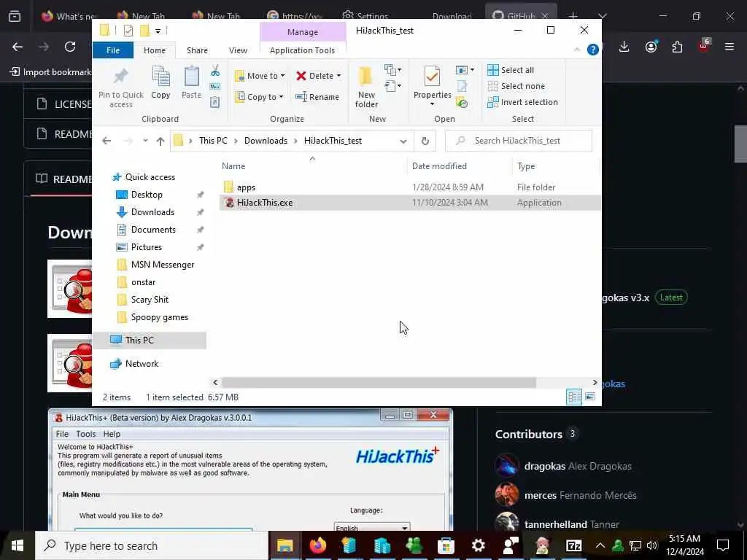
Task: Click Downloads in the address path
Action: tap(266, 141)
